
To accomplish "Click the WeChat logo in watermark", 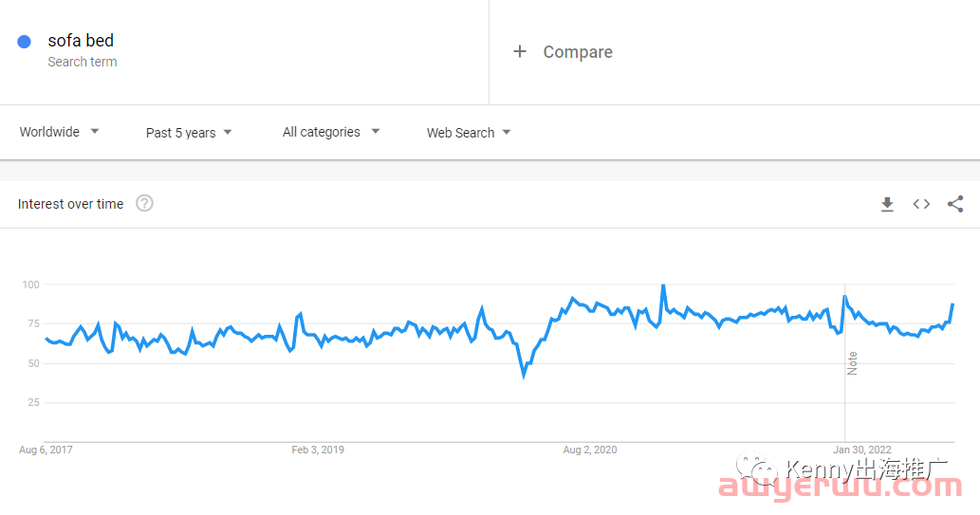I will pyautogui.click(x=756, y=469).
